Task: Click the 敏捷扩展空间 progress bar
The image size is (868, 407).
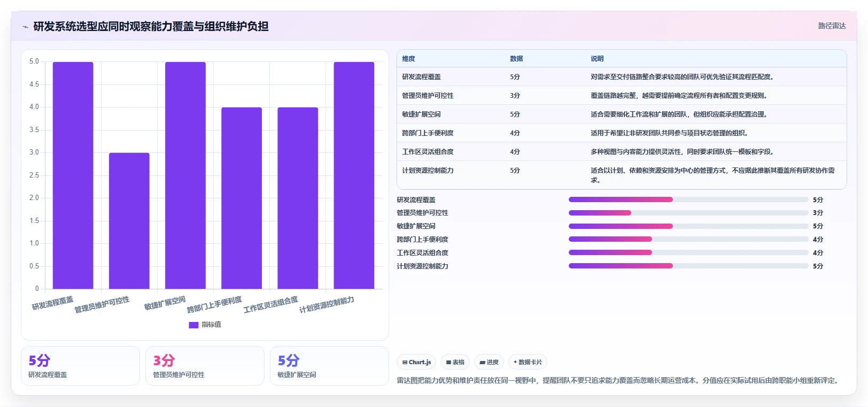Action: 688,226
